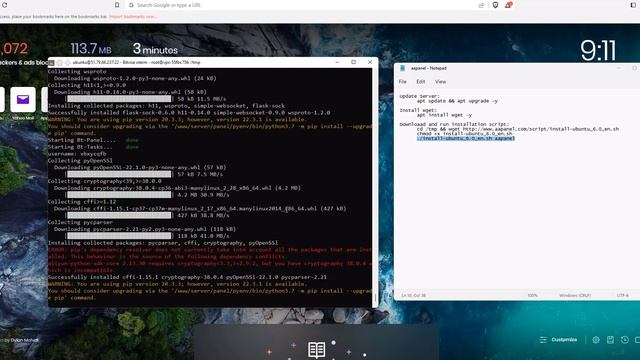Open the Brave Rewards triangle icon
This screenshot has height=360, width=640.
pos(509,5)
